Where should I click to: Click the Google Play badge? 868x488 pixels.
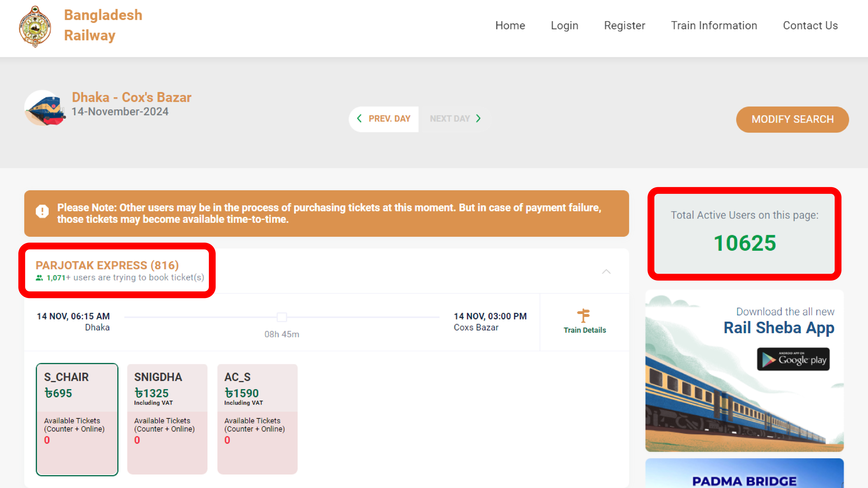793,359
